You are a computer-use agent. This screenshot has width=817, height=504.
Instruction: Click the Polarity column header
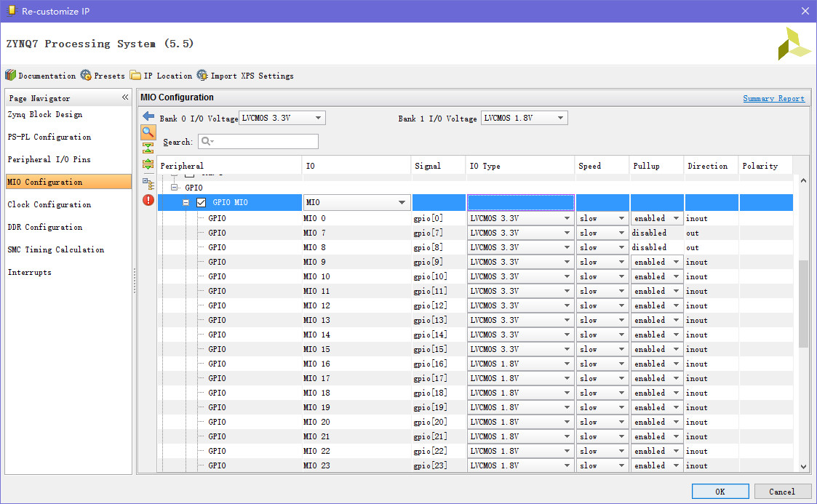(x=765, y=166)
